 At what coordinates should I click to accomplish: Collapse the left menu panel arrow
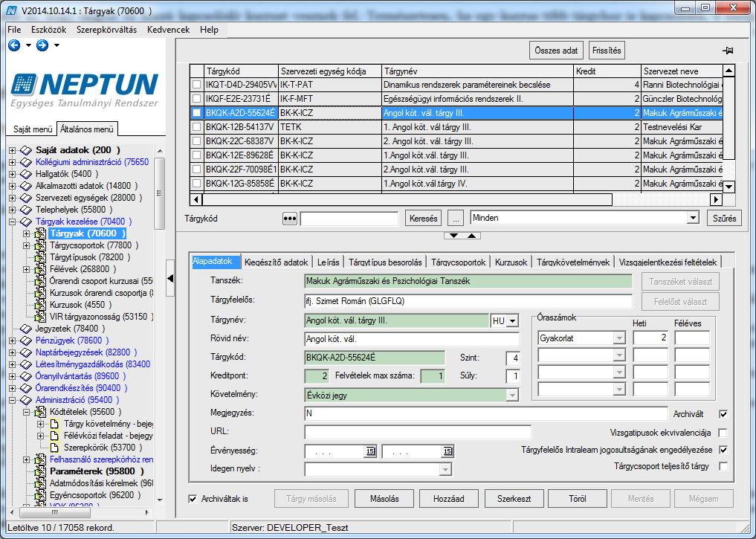tap(169, 278)
